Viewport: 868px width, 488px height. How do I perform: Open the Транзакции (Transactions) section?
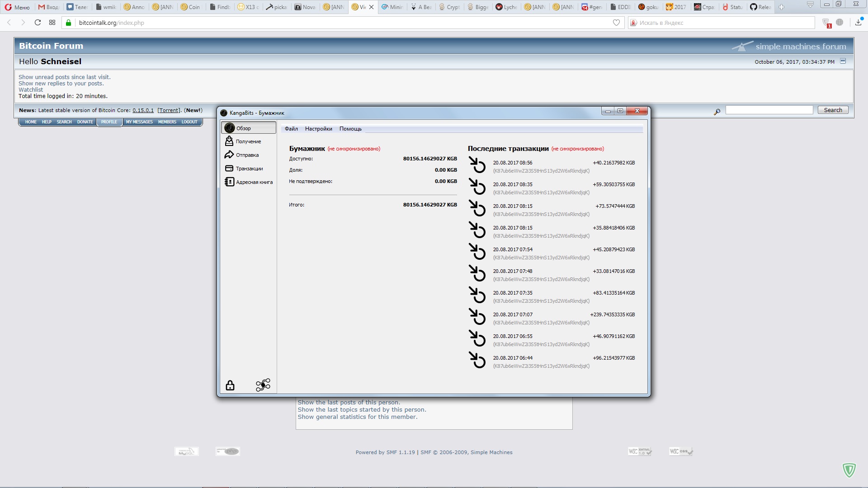pyautogui.click(x=249, y=169)
